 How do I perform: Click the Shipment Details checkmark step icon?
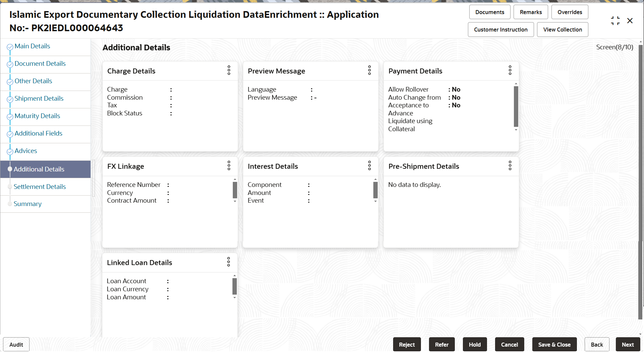point(10,99)
